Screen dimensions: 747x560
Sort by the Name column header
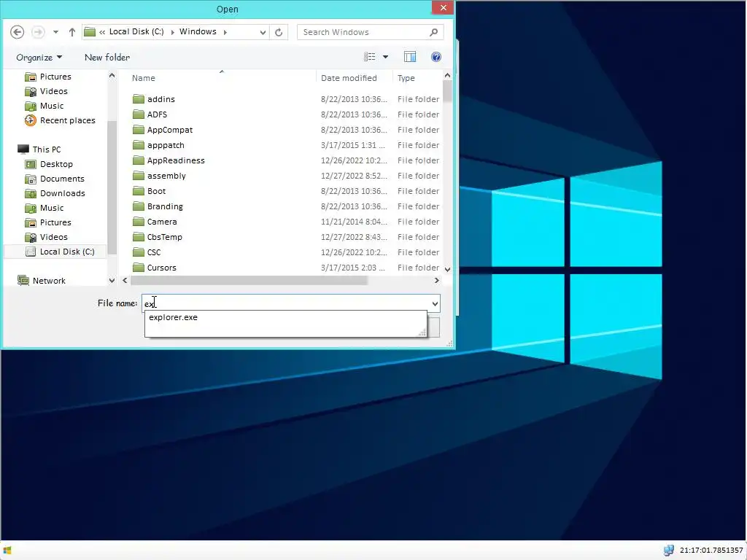pos(144,78)
